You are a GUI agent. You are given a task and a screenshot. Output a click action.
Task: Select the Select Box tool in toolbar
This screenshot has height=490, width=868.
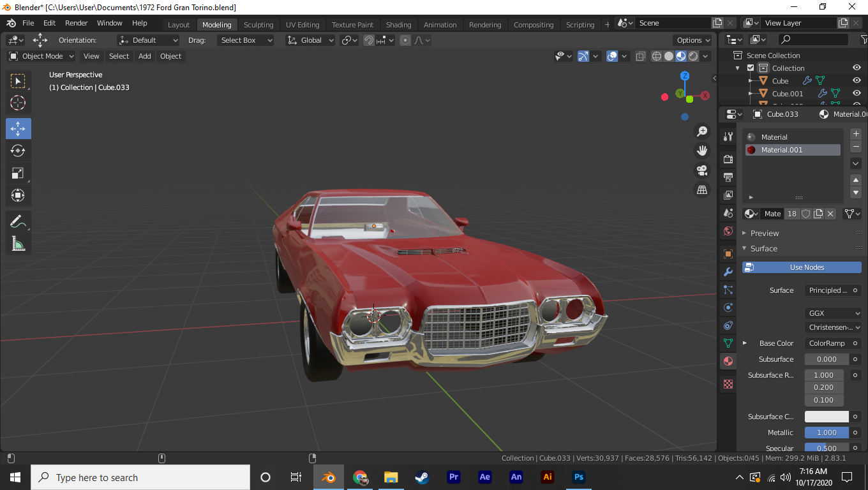(x=18, y=81)
